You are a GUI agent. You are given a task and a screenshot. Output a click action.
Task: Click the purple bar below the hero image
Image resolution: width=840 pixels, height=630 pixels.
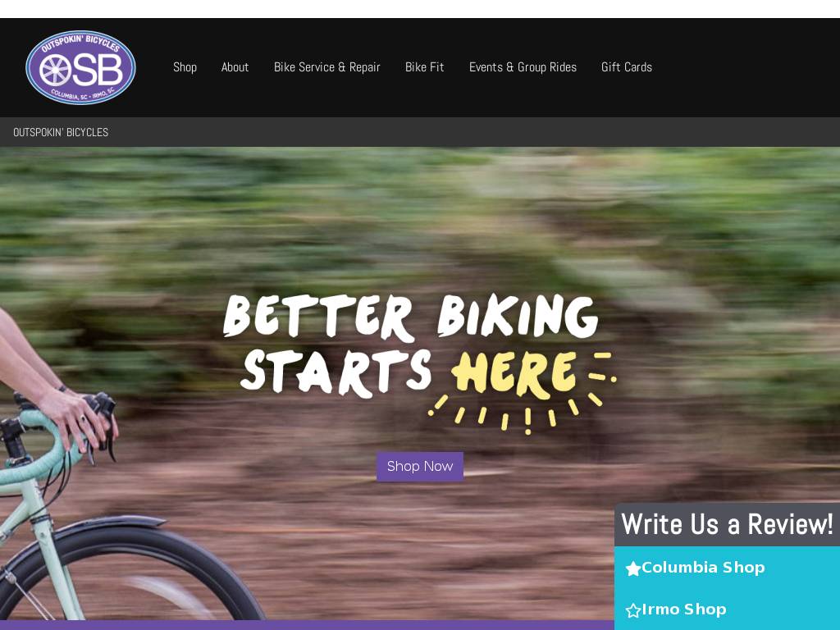coord(307,625)
